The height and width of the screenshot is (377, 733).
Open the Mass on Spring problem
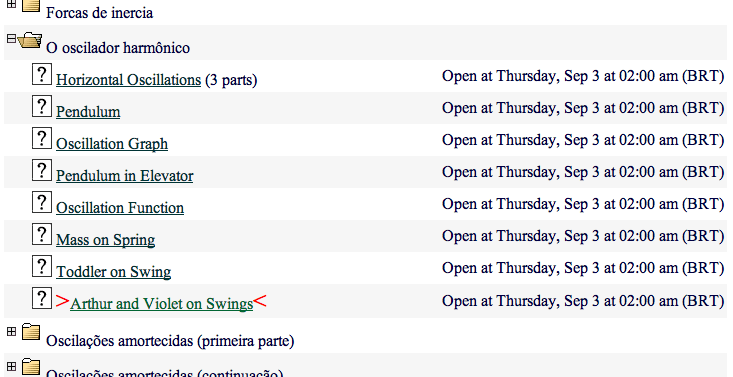point(105,240)
